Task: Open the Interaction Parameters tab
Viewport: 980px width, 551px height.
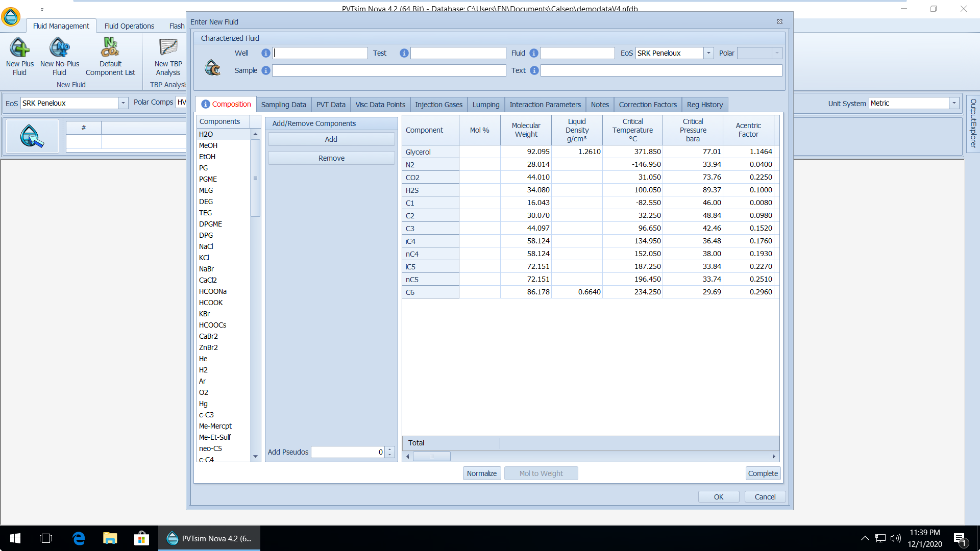Action: (545, 105)
